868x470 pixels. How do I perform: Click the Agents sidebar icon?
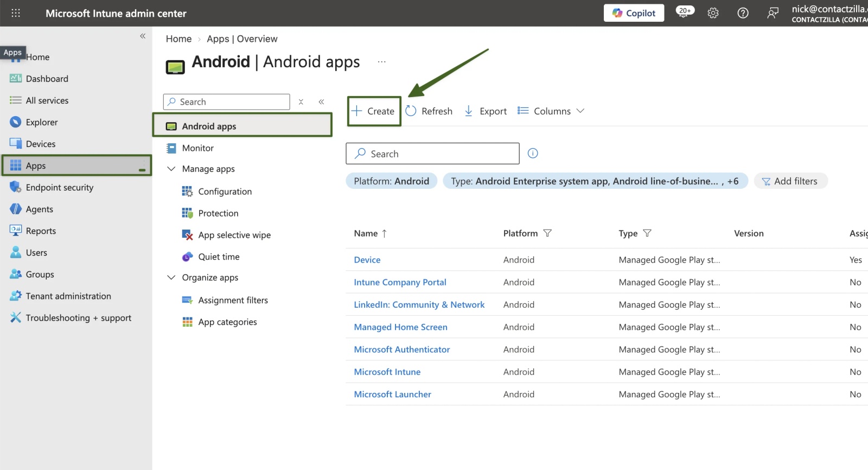point(16,209)
